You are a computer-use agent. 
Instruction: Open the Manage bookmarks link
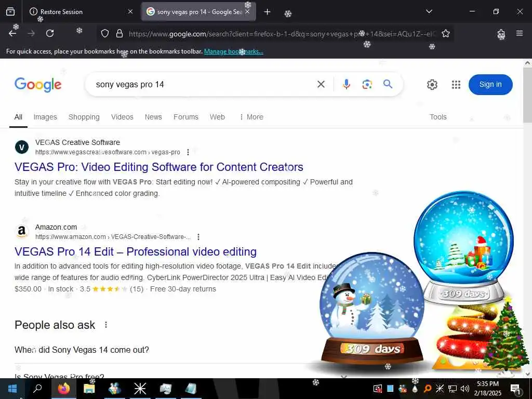[233, 51]
